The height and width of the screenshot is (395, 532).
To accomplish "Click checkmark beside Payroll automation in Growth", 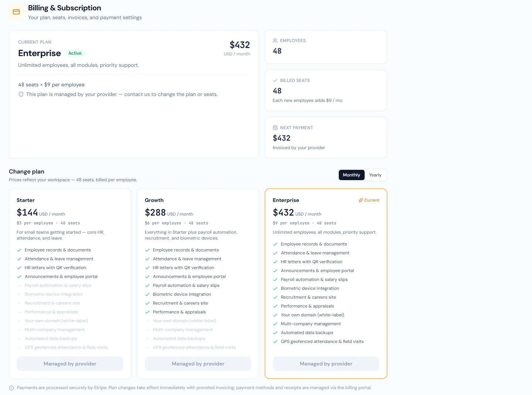I will (147, 286).
